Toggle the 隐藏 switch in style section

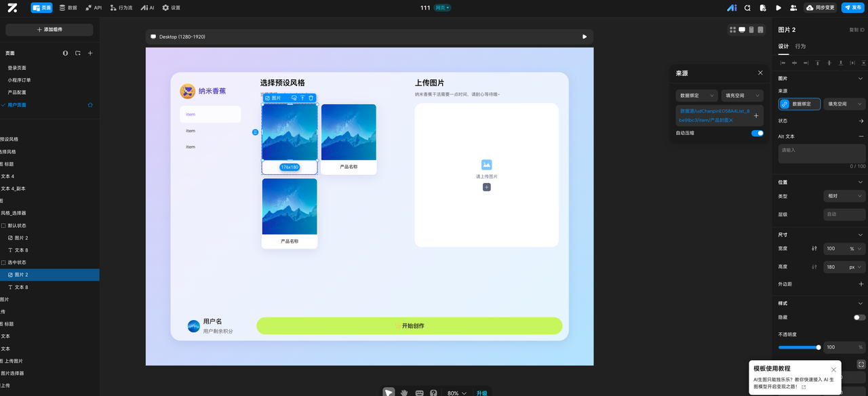pyautogui.click(x=859, y=317)
